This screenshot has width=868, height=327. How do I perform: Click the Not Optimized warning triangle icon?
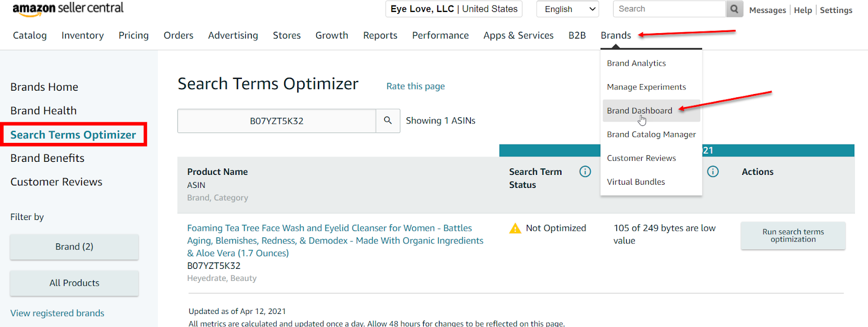point(515,229)
